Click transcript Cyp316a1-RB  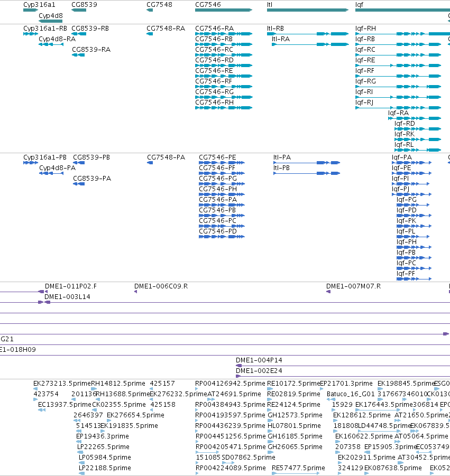31,34
